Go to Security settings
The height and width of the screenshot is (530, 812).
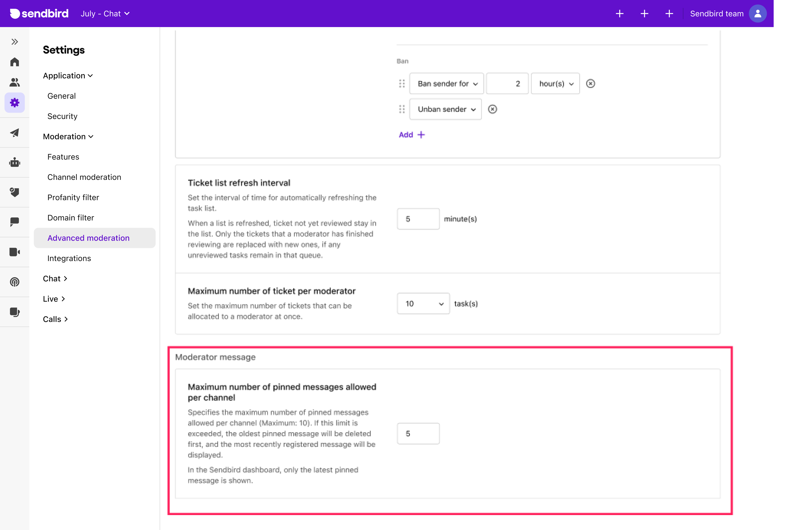62,116
